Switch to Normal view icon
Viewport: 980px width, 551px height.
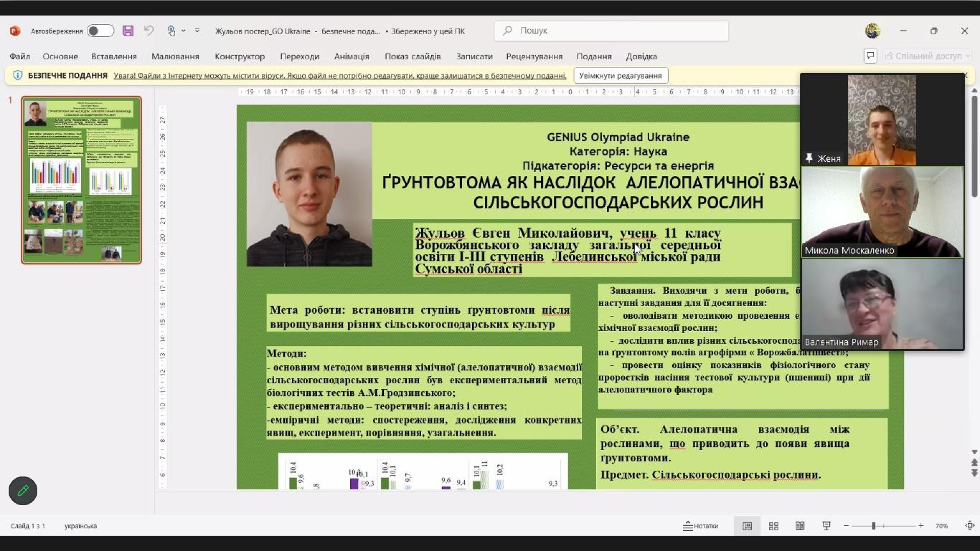747,525
